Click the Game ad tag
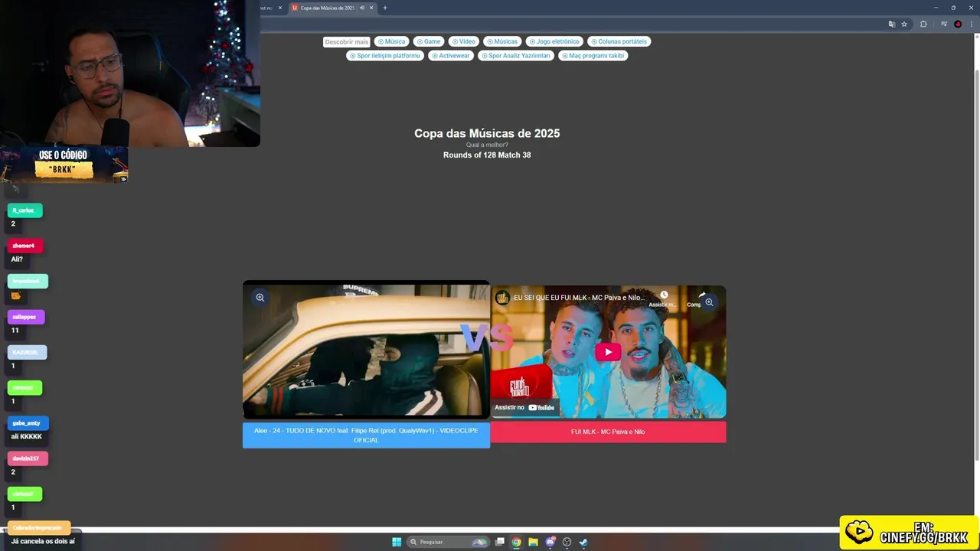Image resolution: width=980 pixels, height=551 pixels. [x=429, y=41]
